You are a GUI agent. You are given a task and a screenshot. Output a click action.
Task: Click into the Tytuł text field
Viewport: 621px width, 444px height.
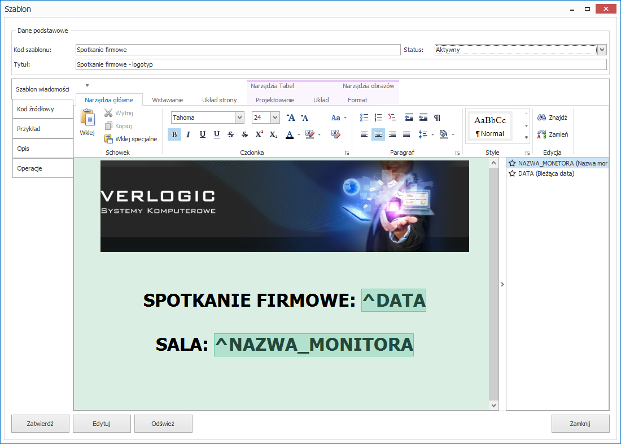(340, 64)
